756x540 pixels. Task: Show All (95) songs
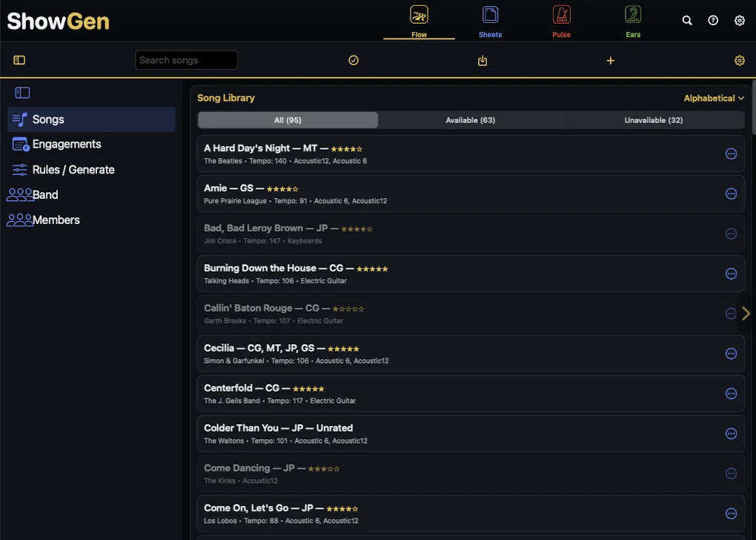[288, 120]
